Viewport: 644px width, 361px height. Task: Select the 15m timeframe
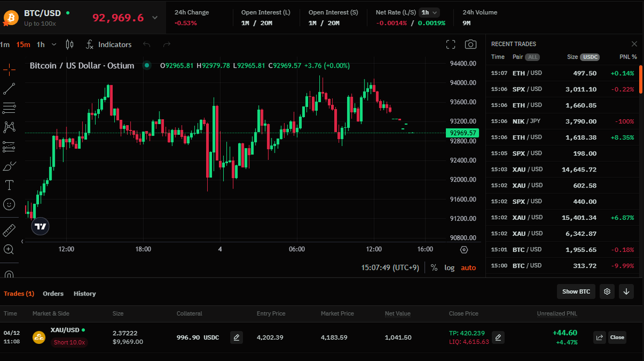(x=23, y=45)
